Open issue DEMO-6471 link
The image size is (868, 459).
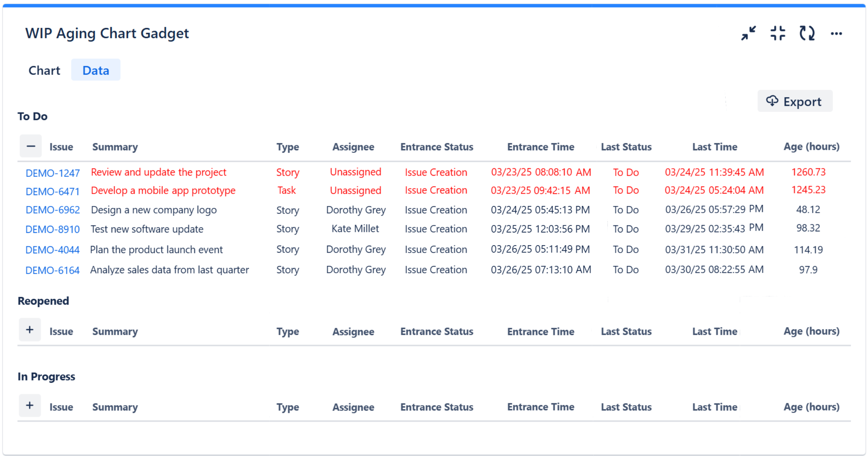53,191
